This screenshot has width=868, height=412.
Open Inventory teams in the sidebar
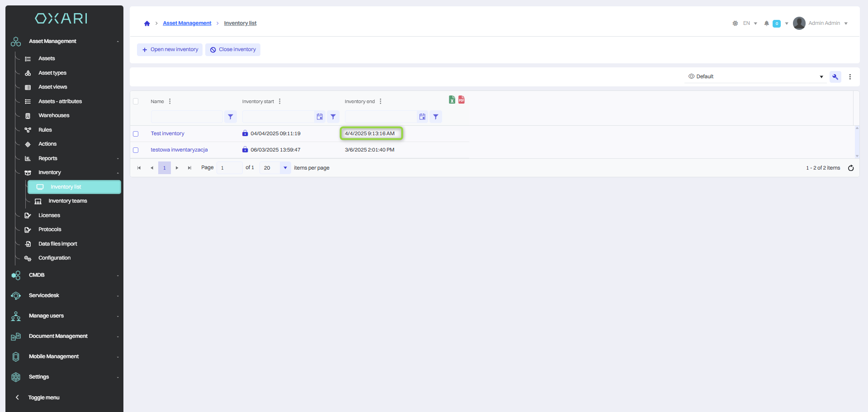[67, 201]
